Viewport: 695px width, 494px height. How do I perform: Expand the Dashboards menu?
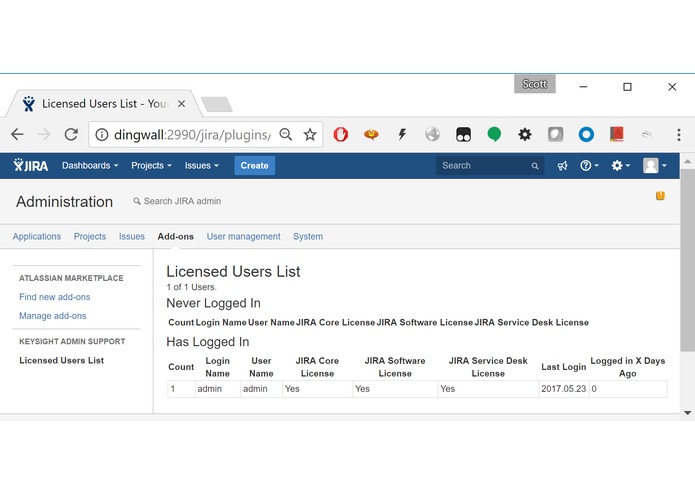pos(90,165)
